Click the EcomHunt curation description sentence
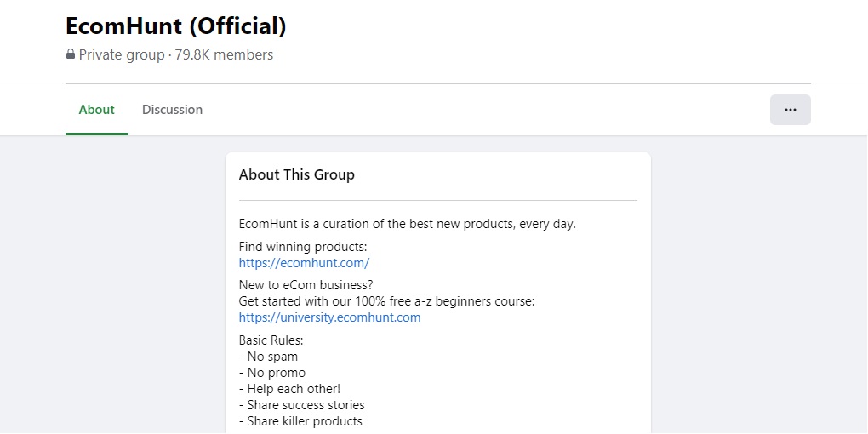The image size is (868, 434). point(407,224)
